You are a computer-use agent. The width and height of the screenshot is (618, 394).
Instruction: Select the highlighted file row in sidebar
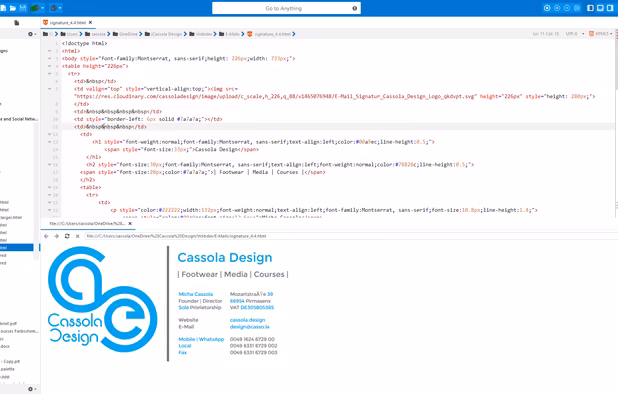[x=17, y=247]
